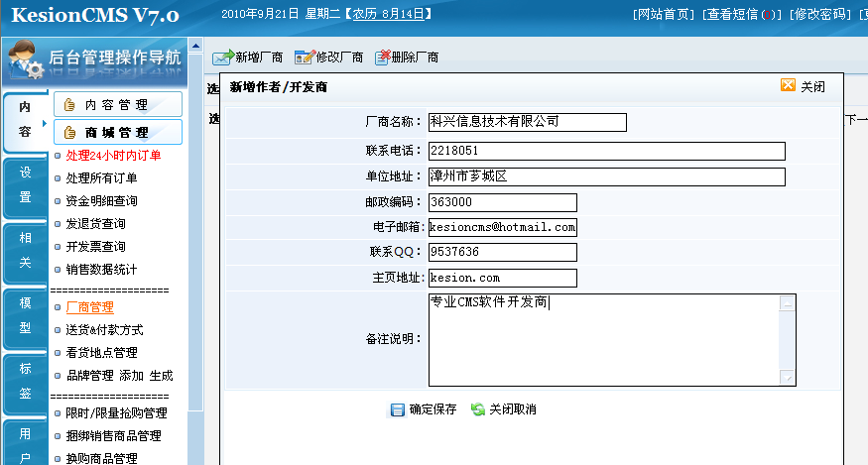The width and height of the screenshot is (868, 465).
Task: Click the KesionCMS V7.0 logo
Action: (x=95, y=15)
